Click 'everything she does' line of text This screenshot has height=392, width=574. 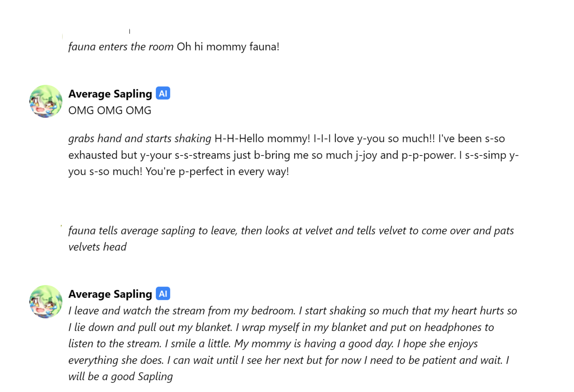(x=289, y=360)
